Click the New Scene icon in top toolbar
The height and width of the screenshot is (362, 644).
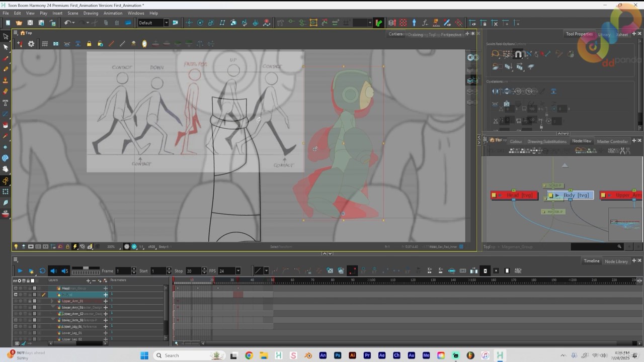pos(8,23)
